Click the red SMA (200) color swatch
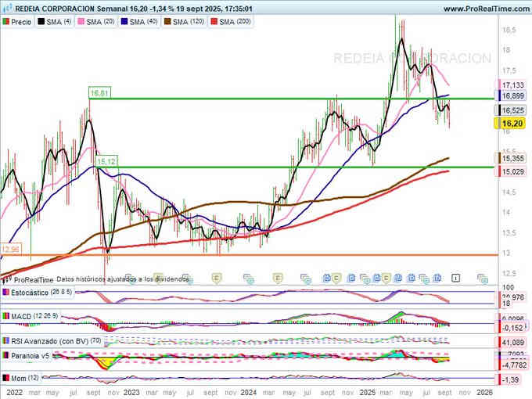 214,22
